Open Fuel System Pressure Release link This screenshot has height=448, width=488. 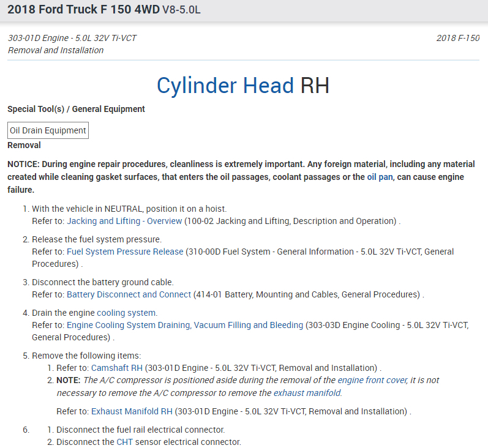pyautogui.click(x=125, y=252)
